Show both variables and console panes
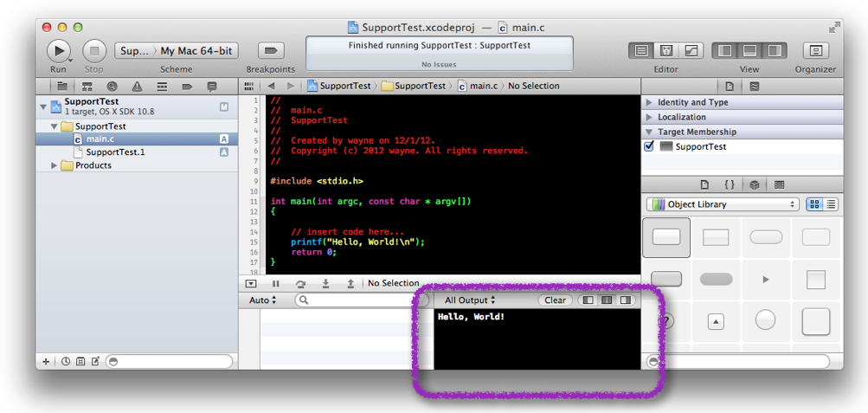The image size is (868, 413). coord(607,300)
